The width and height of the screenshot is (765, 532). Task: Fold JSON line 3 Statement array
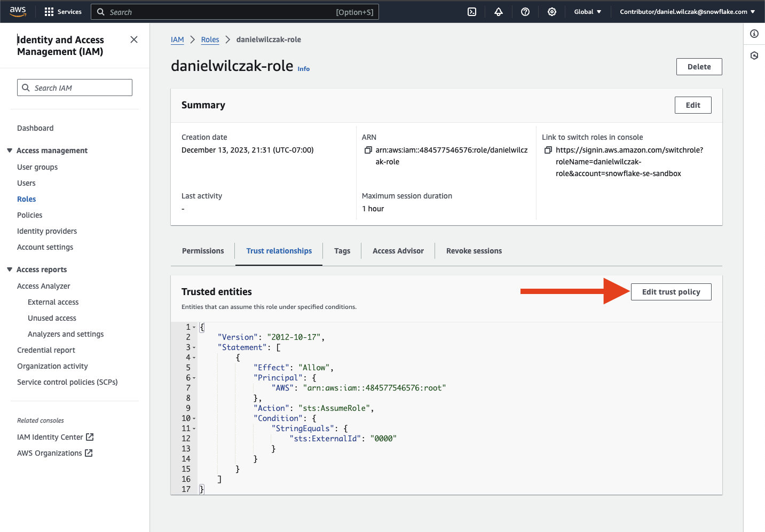[x=194, y=347]
